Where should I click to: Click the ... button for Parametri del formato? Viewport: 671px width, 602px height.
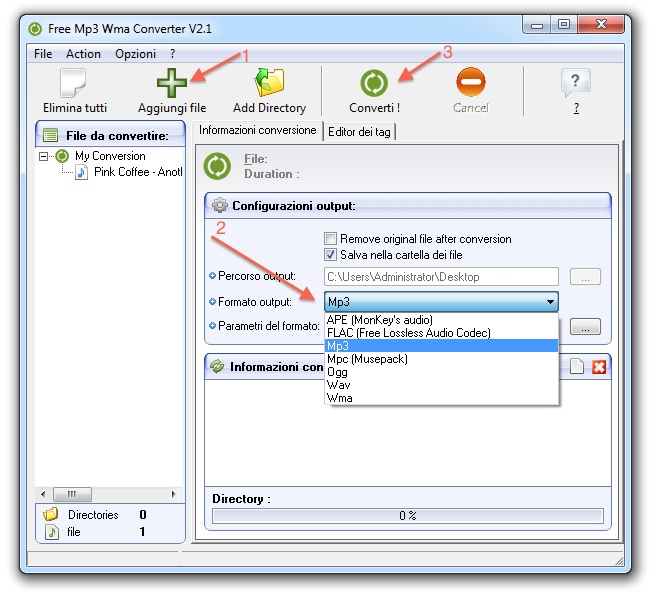tap(585, 326)
